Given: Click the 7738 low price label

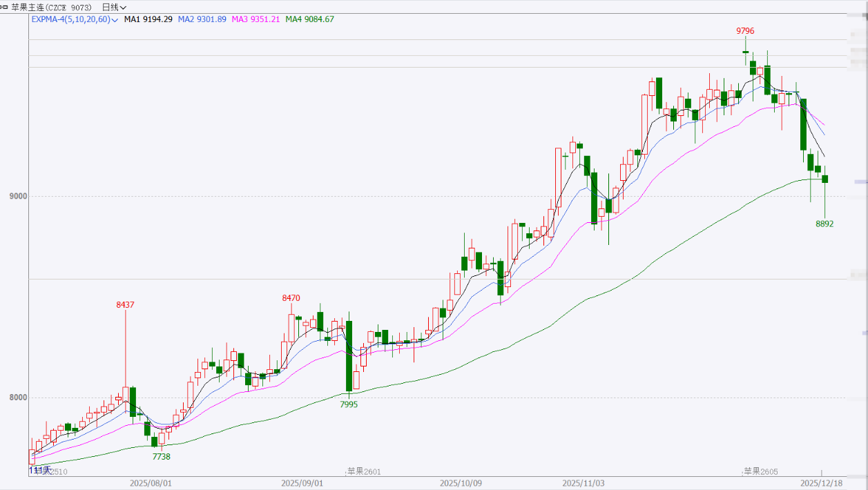Looking at the screenshot, I should click(x=161, y=457).
